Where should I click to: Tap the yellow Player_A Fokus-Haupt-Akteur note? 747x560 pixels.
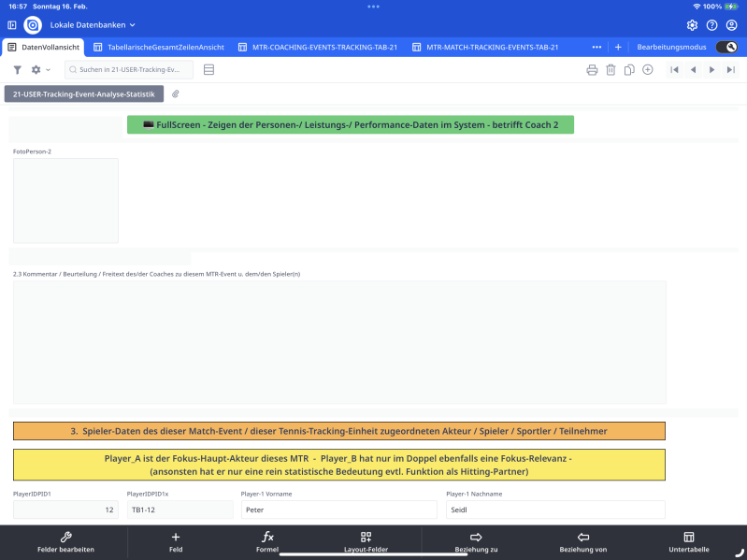coord(339,465)
